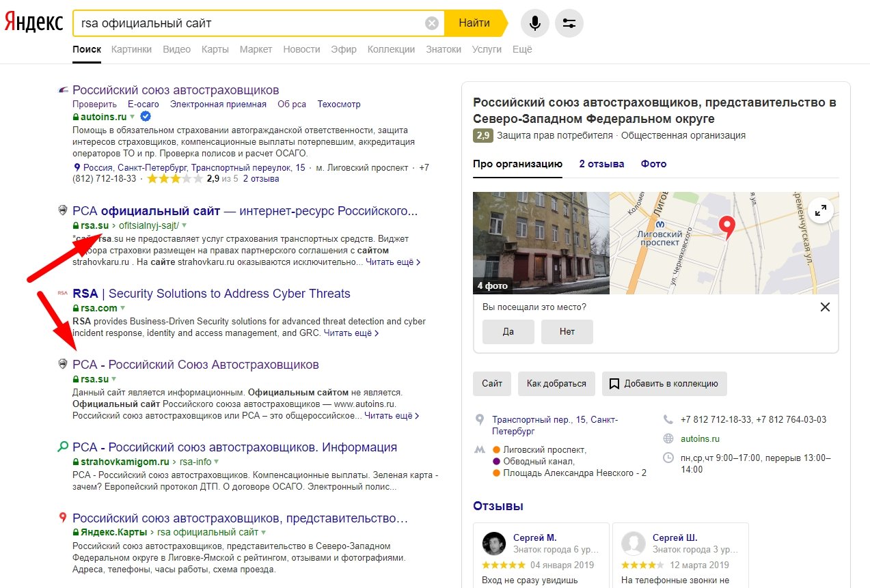Click the verified checkmark badge next to autoins.ru
Viewport: 870px width, 588px height.
(145, 117)
